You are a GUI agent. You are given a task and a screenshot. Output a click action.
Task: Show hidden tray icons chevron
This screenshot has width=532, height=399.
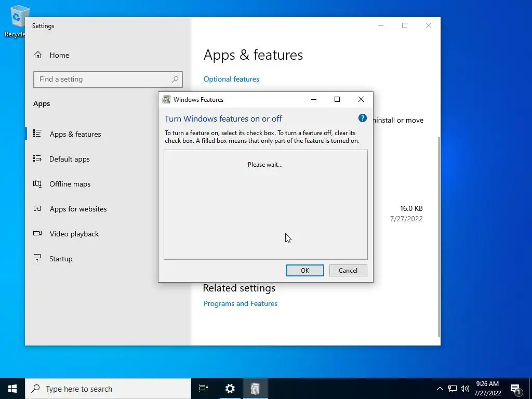440,389
